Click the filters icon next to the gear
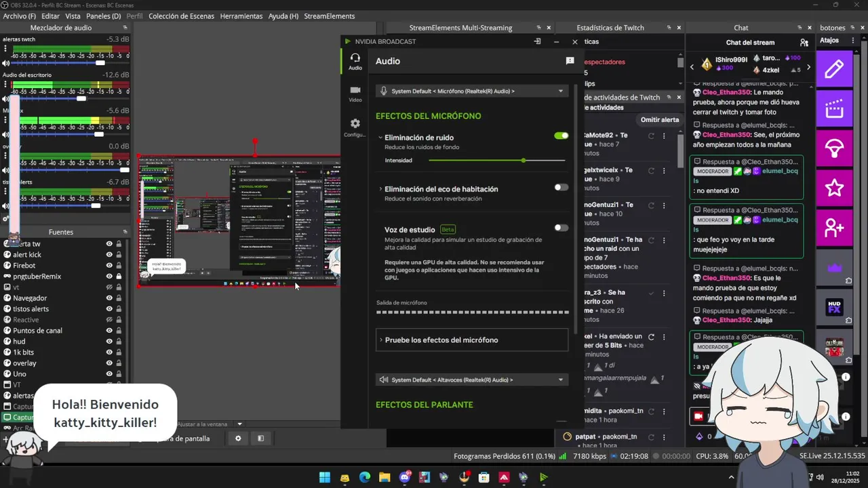 tap(260, 439)
